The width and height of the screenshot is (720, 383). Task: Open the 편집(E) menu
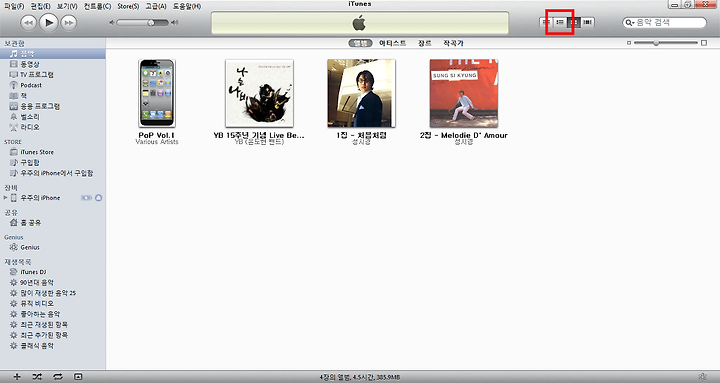point(41,6)
